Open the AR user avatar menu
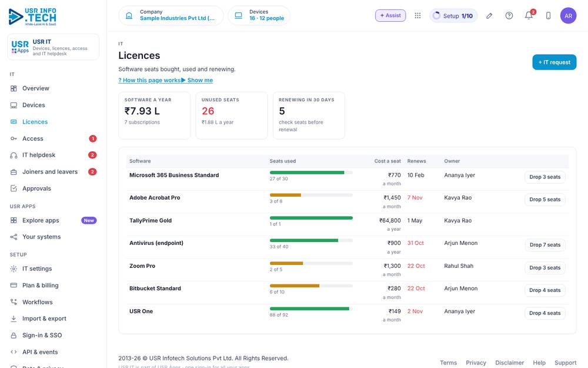The width and height of the screenshot is (588, 368). pos(568,16)
